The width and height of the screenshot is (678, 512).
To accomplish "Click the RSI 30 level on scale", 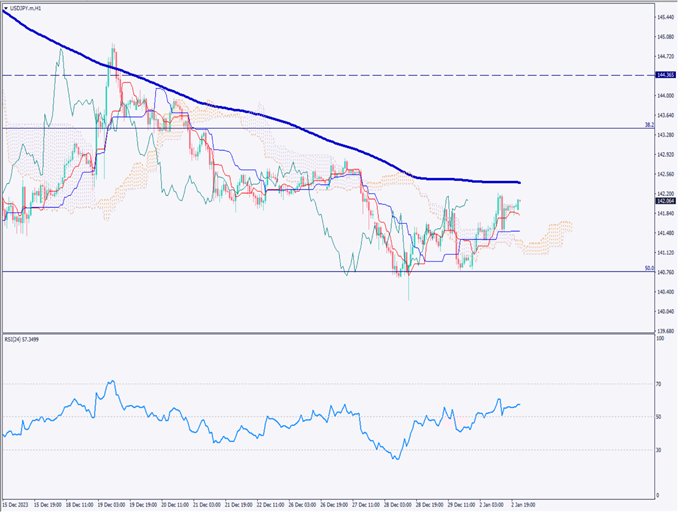I will click(660, 450).
